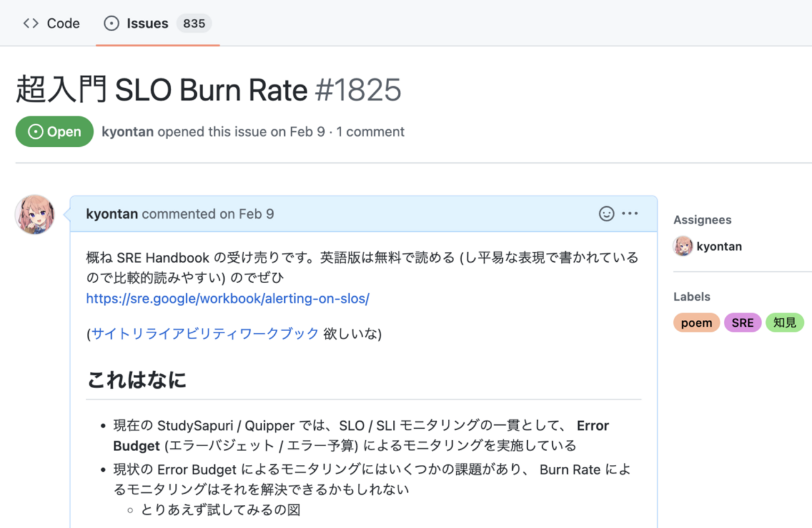Click the Code angle-brackets icon
The height and width of the screenshot is (528, 812).
[x=31, y=24]
